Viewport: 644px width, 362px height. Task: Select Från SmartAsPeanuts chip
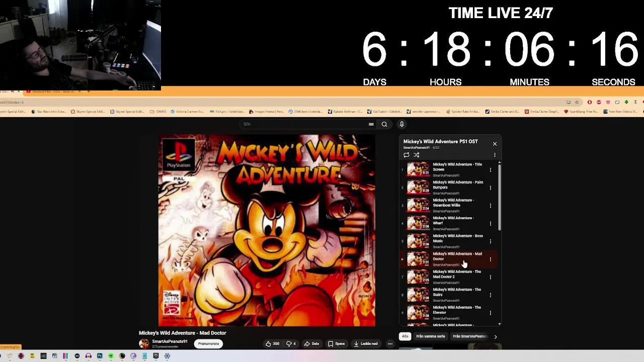click(470, 336)
